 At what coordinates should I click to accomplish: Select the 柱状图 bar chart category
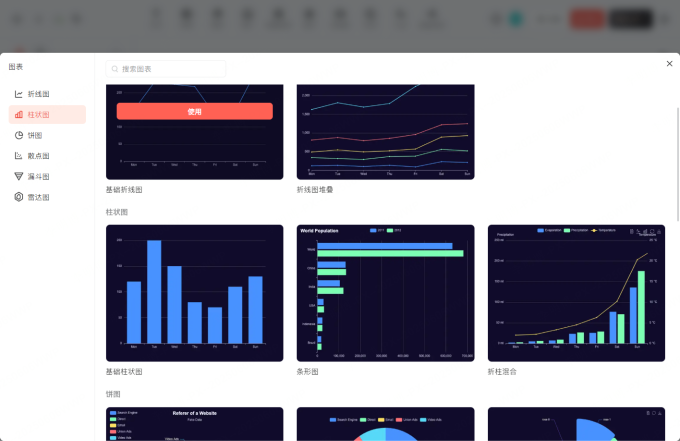pyautogui.click(x=47, y=114)
